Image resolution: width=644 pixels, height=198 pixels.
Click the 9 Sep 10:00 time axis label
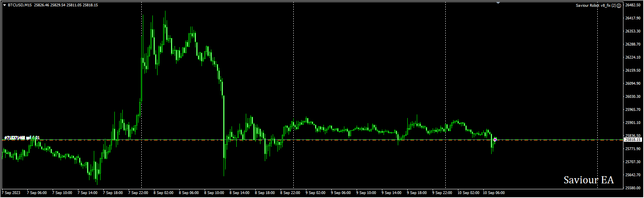coord(366,193)
